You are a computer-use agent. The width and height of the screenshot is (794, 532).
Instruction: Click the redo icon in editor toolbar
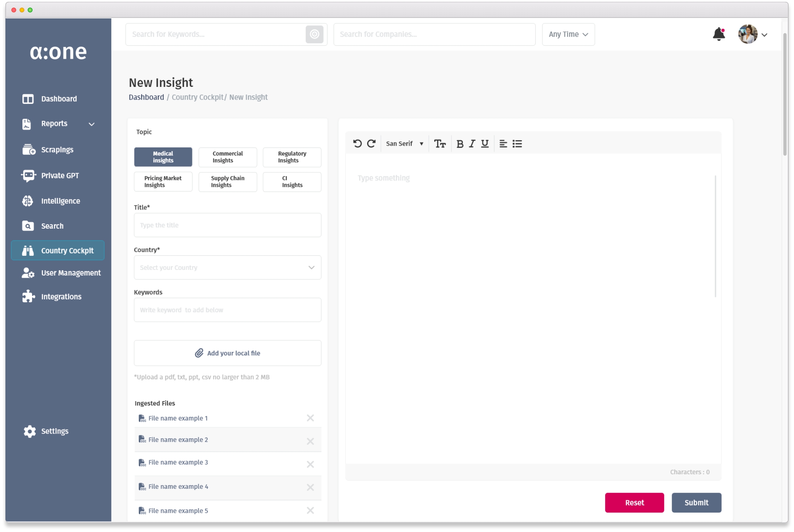(x=371, y=144)
